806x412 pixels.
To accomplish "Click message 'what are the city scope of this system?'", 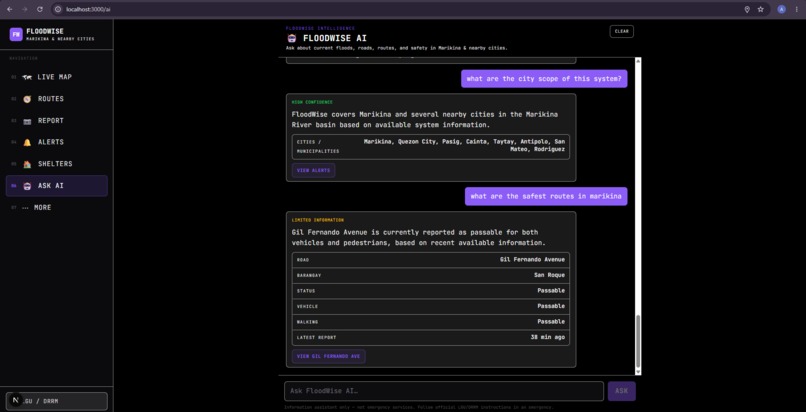I will (544, 79).
